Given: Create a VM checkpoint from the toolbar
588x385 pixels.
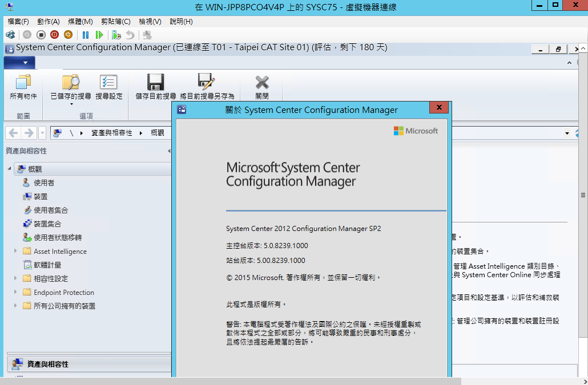Looking at the screenshot, I should click(x=116, y=35).
